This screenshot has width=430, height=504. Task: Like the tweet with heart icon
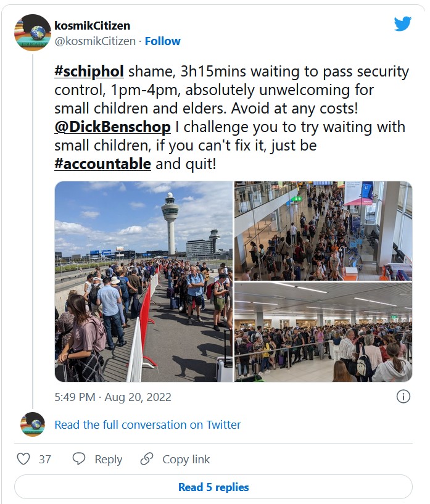pyautogui.click(x=23, y=459)
